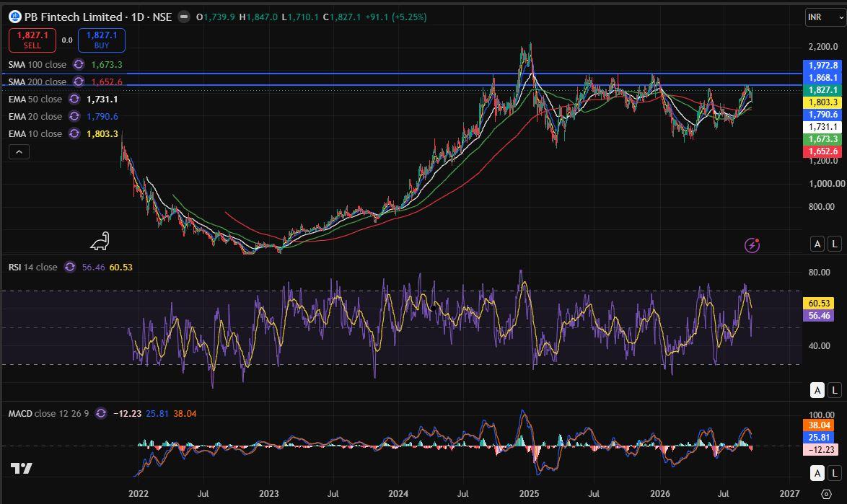Click the yellow 60.53 RSI axis label
Screen dimensions: 847x504
(819, 304)
